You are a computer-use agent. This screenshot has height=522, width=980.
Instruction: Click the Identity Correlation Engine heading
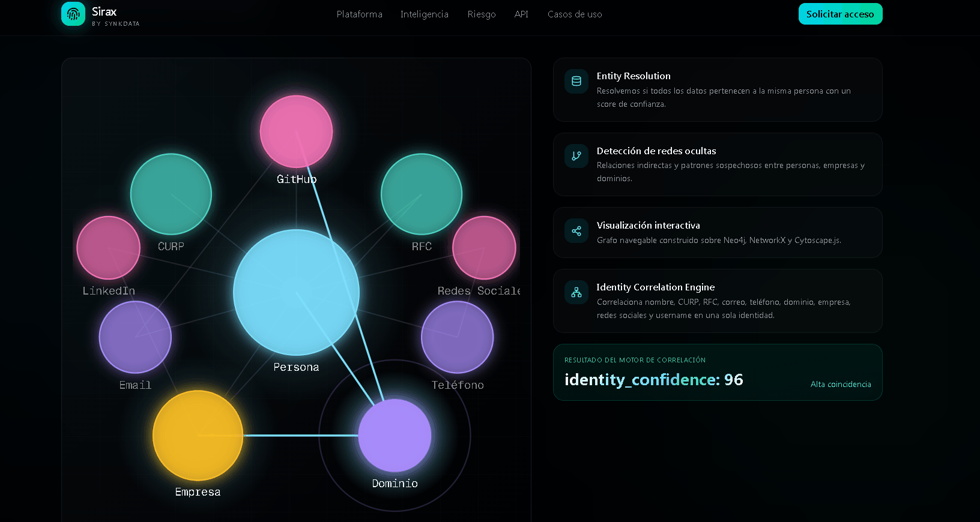click(656, 287)
